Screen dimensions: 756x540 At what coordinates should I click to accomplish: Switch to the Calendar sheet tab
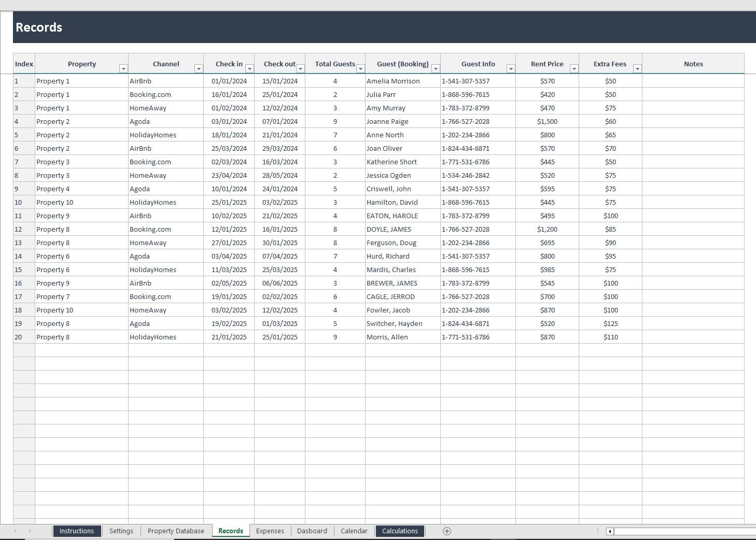354,531
